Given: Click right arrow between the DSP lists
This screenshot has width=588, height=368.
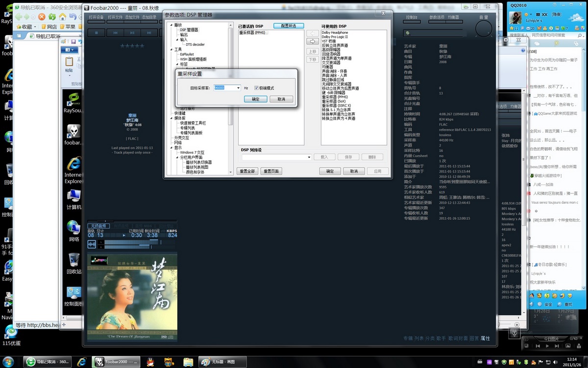Looking at the screenshot, I should click(x=312, y=41).
